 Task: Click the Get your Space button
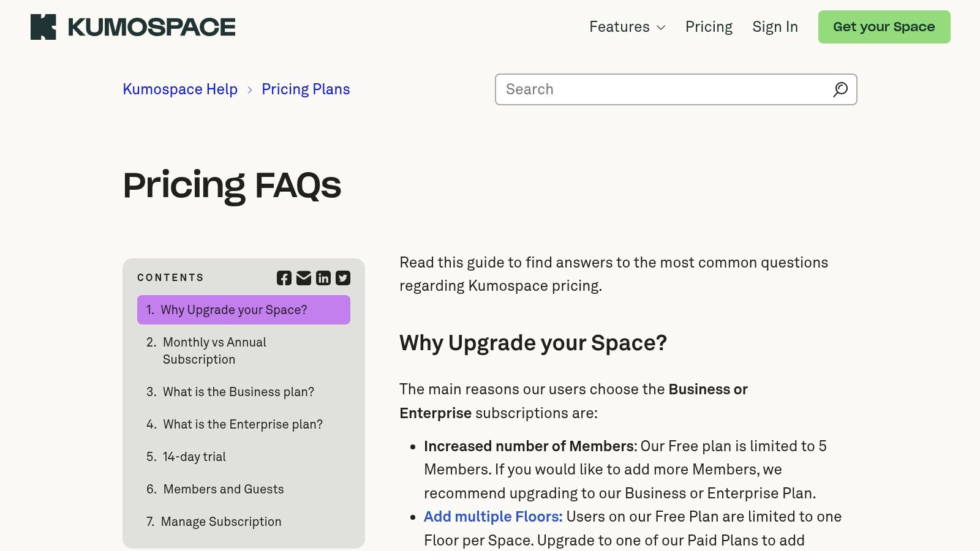[x=884, y=26]
